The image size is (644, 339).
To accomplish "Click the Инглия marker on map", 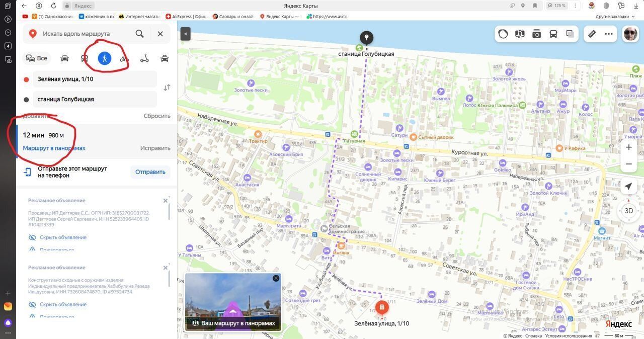I will tap(341, 245).
